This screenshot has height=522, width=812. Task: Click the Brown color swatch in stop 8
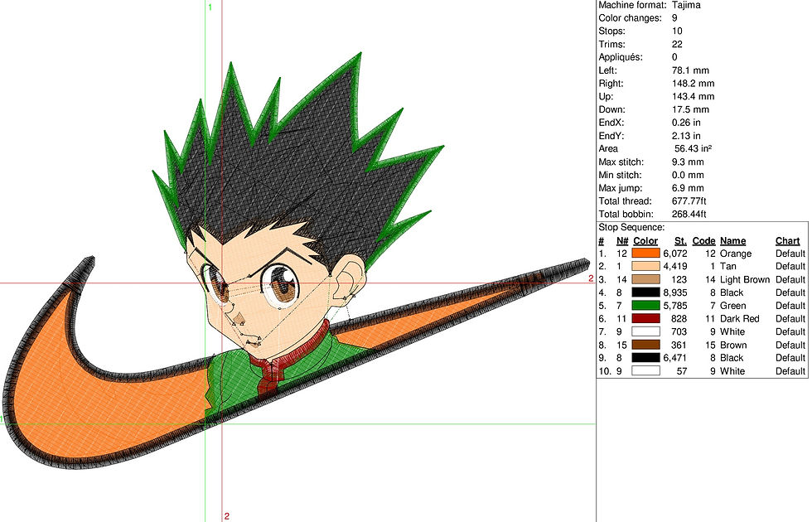tap(645, 345)
